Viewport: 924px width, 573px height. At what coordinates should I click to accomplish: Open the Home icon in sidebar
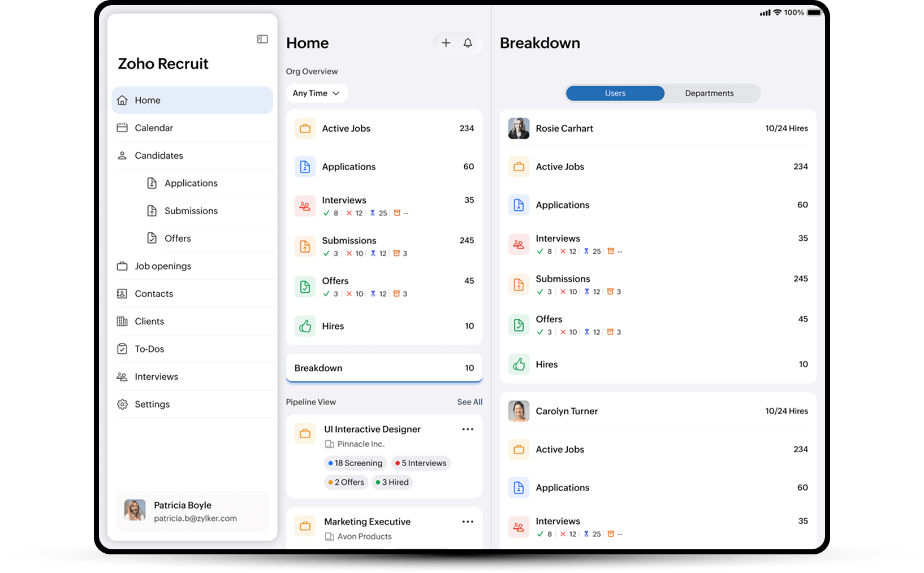click(x=122, y=100)
